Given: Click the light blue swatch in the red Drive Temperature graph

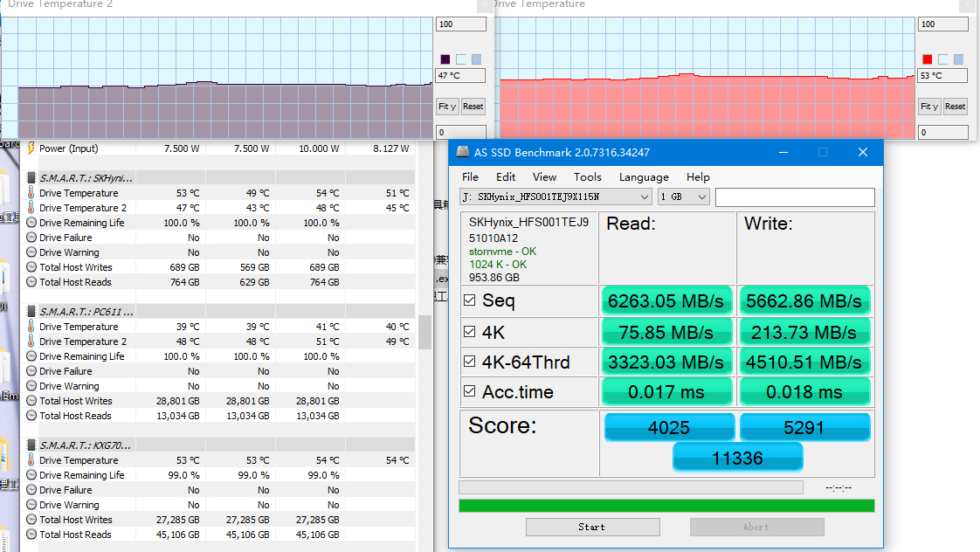Looking at the screenshot, I should point(959,59).
